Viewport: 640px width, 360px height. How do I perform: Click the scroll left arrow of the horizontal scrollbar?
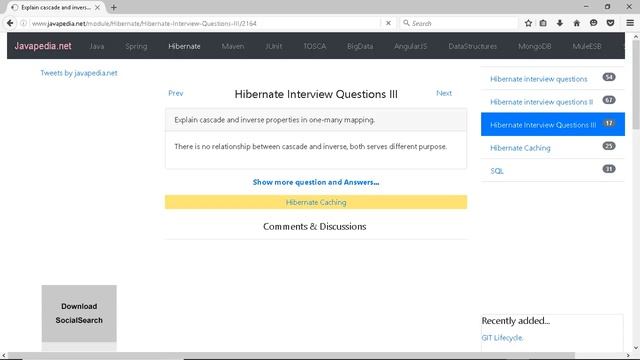point(4,356)
